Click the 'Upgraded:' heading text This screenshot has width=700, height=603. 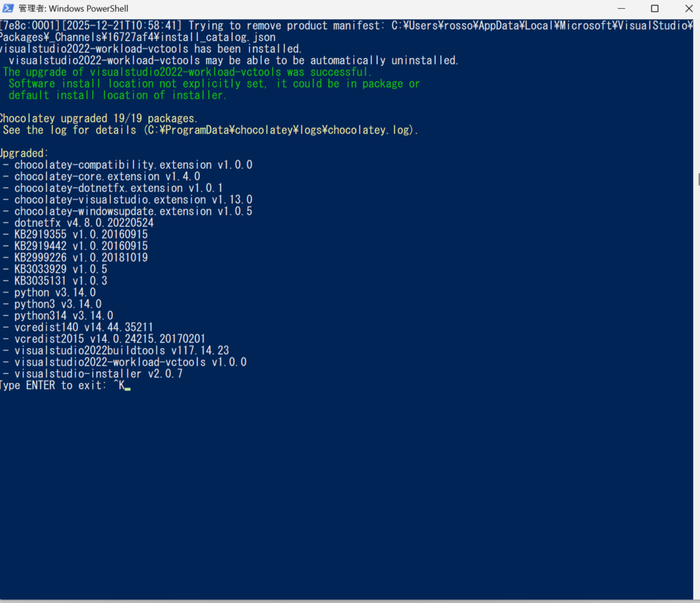[25, 153]
